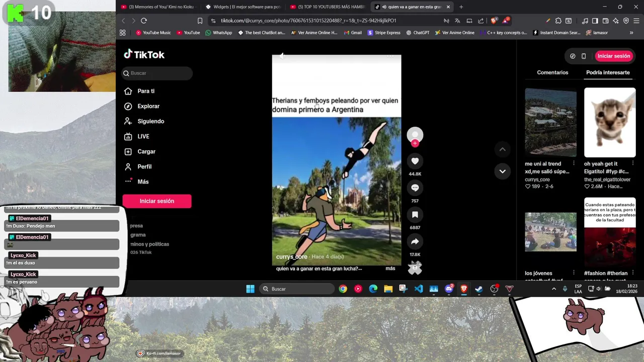Open the 'me uni al trend' video thumbnail
This screenshot has height=362, width=644.
pos(550,122)
